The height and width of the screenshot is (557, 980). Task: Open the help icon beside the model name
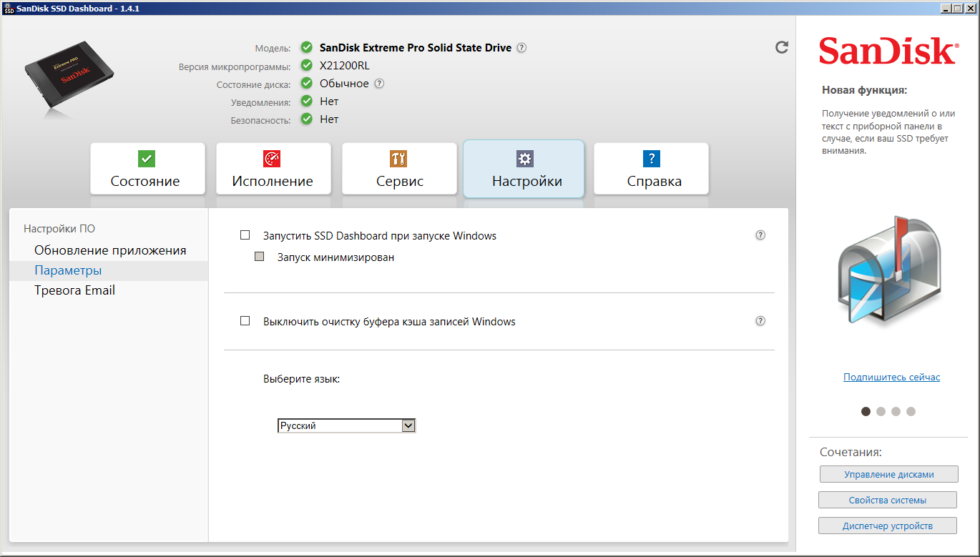[x=522, y=48]
